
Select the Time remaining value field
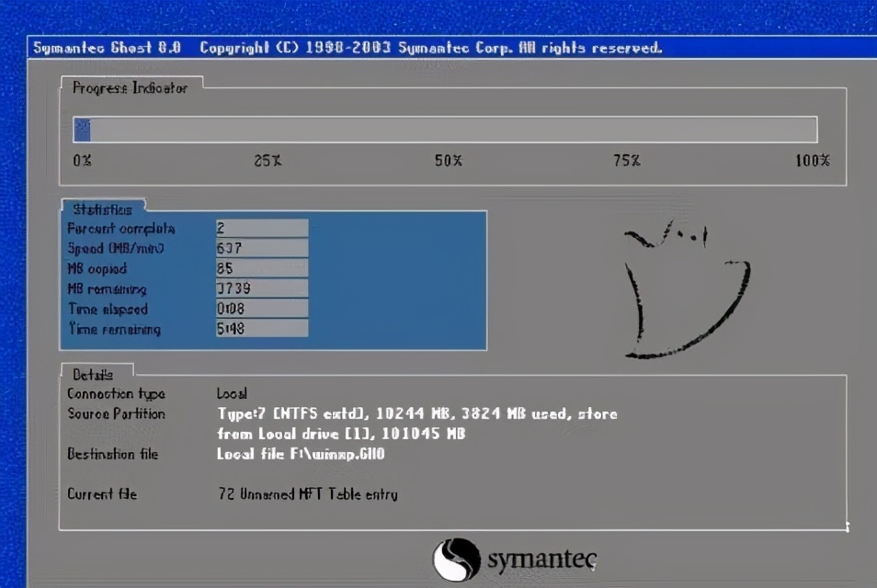click(x=262, y=329)
